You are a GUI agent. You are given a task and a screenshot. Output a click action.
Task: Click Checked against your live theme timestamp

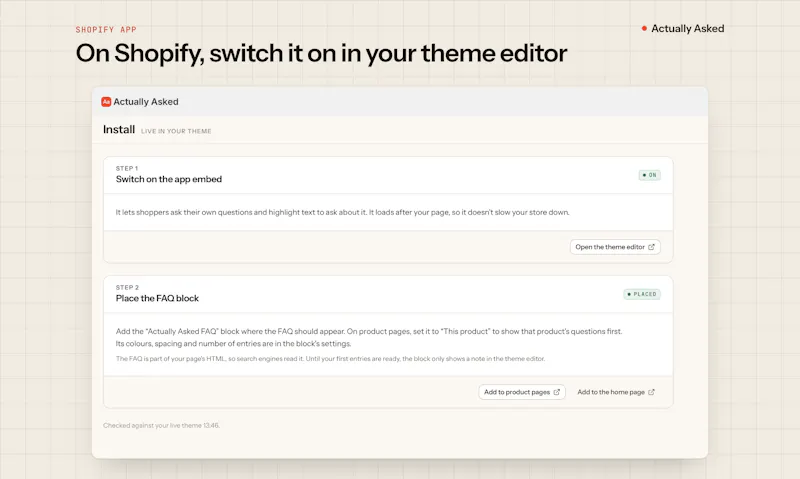[161, 425]
